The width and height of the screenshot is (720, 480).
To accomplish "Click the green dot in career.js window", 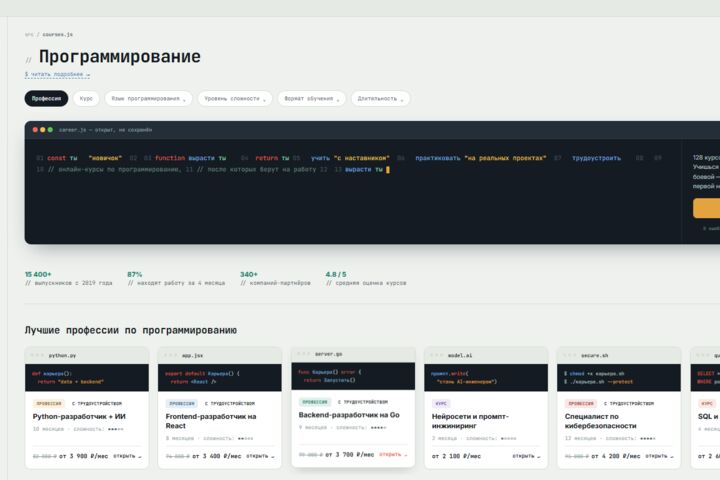I will [x=50, y=130].
